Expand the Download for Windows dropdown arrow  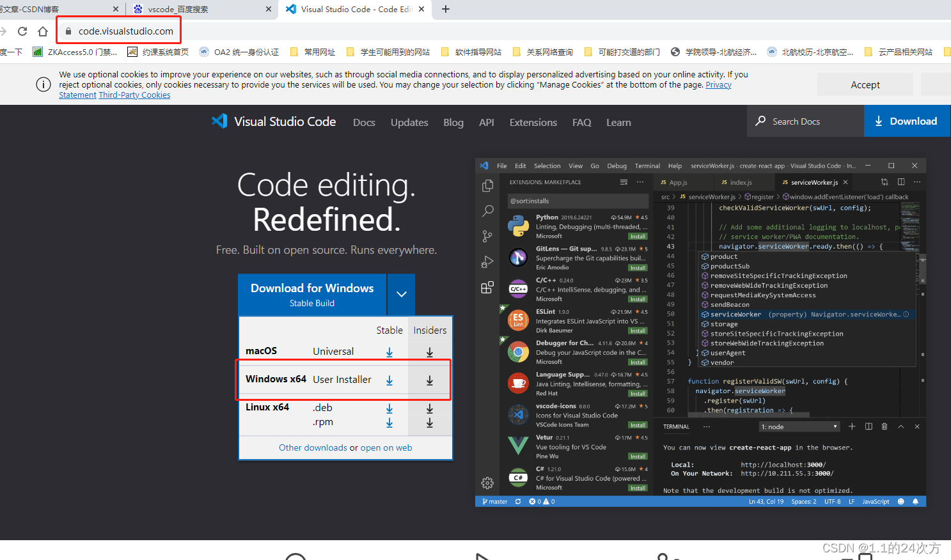tap(402, 294)
